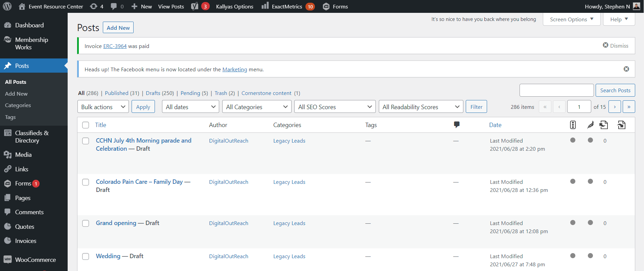644x271 pixels.
Task: Open the Categories submenu item under Posts
Action: click(18, 105)
